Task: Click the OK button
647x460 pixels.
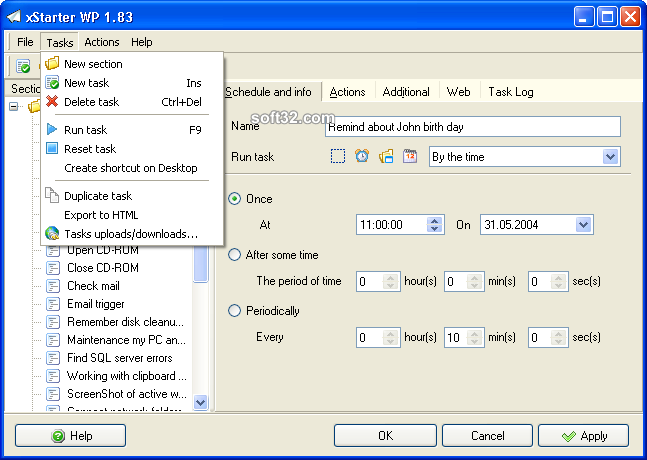Action: (385, 436)
